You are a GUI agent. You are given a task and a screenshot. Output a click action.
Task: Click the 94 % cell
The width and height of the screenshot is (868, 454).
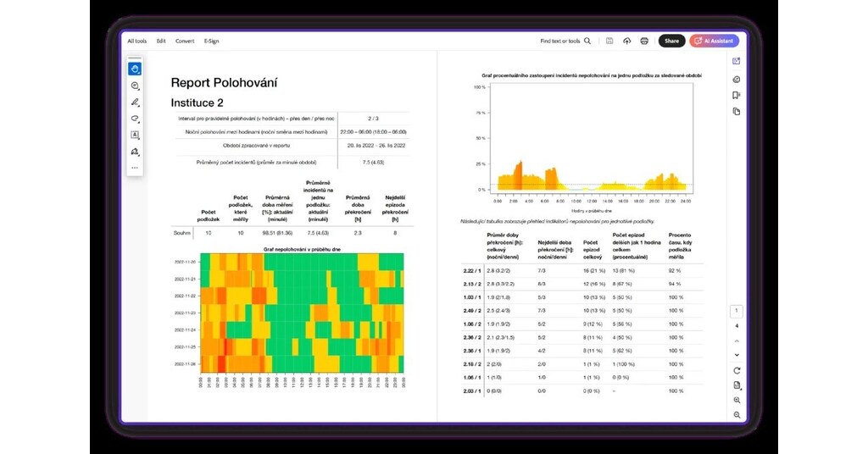pos(675,285)
